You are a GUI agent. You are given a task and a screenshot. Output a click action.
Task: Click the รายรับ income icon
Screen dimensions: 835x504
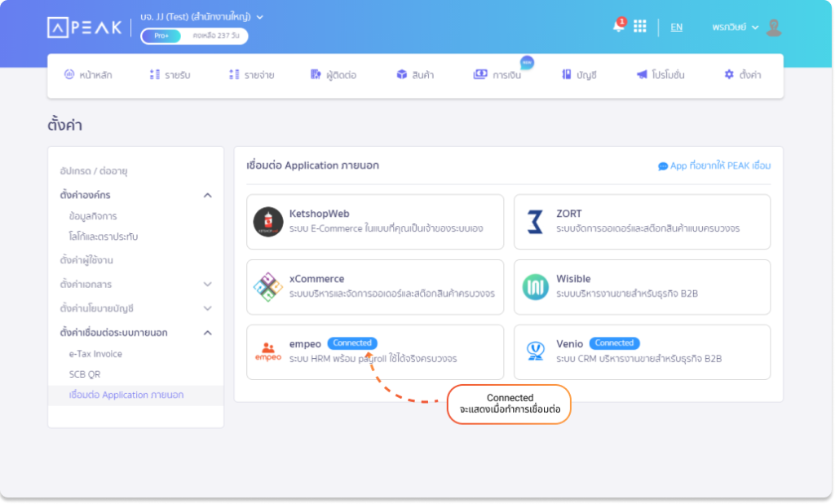(x=154, y=74)
